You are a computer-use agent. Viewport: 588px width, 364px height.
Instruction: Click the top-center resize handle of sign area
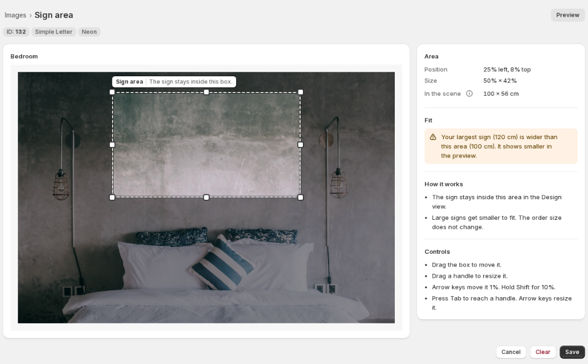coord(206,92)
